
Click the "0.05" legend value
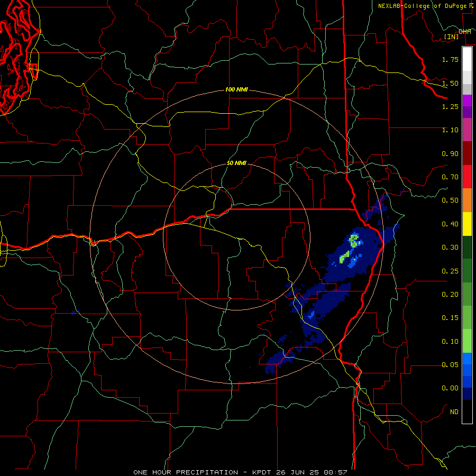(450, 365)
